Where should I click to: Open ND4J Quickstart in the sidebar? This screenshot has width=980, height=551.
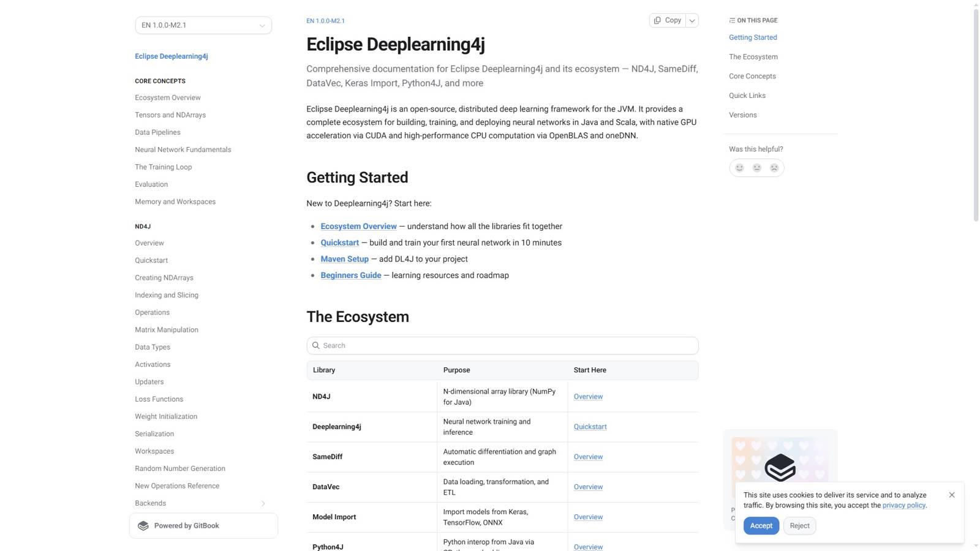151,260
